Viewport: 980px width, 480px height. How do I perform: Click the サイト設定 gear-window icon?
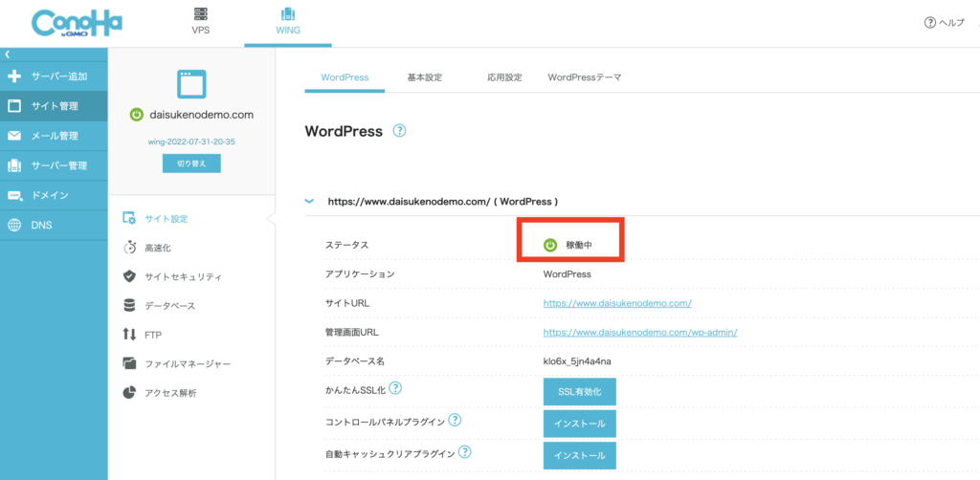coord(129,218)
